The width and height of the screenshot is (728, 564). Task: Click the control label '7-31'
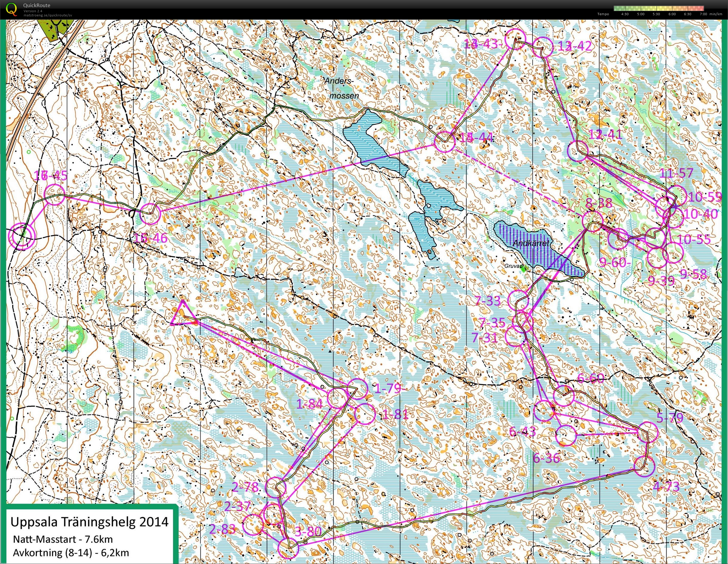[485, 338]
